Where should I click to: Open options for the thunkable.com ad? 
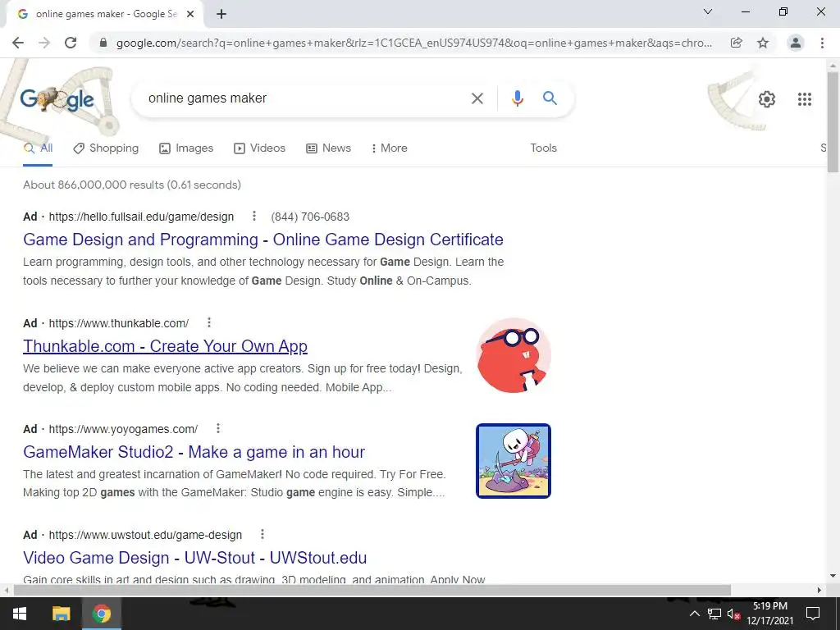(209, 322)
